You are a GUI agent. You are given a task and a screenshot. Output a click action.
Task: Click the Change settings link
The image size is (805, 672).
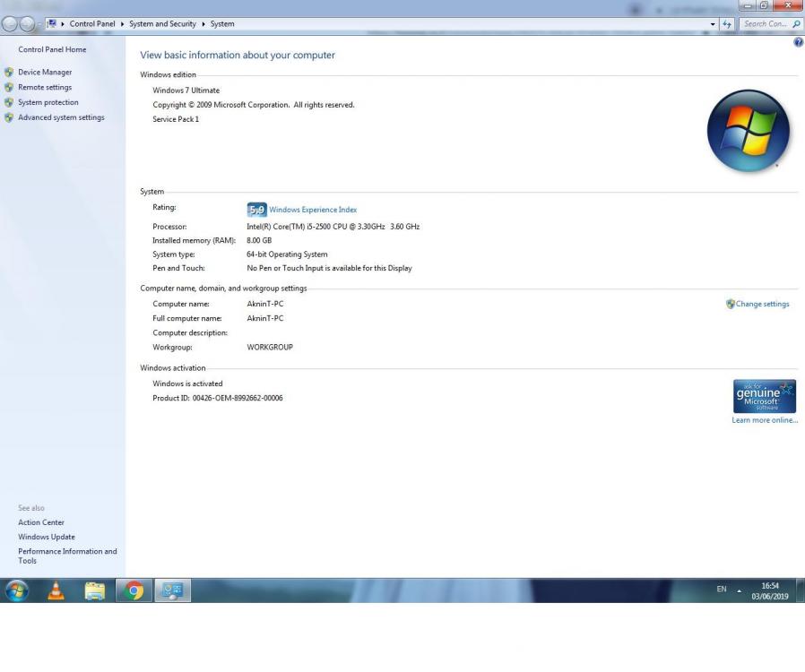762,305
